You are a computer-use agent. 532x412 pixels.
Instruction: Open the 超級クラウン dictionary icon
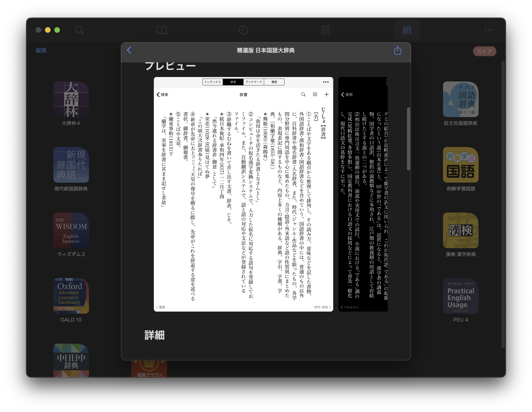pos(149,369)
